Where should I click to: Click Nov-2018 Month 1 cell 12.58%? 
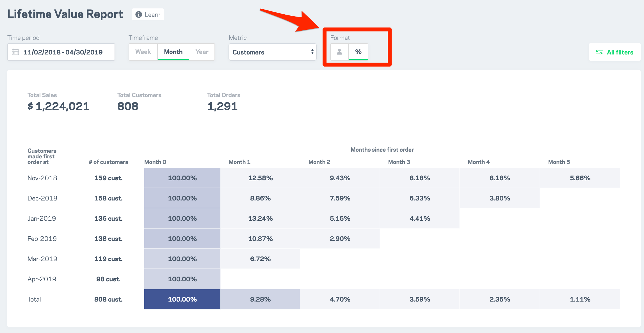(x=260, y=178)
